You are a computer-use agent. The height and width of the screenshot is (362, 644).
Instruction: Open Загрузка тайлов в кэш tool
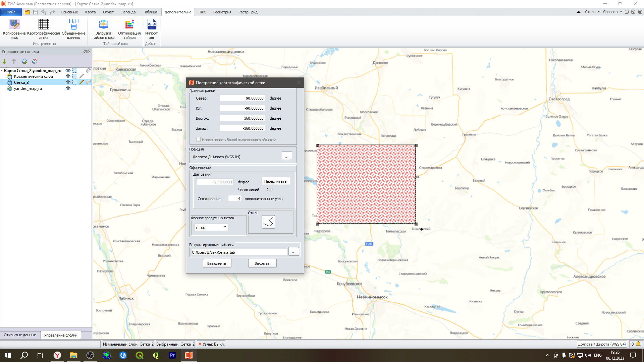coord(103,24)
